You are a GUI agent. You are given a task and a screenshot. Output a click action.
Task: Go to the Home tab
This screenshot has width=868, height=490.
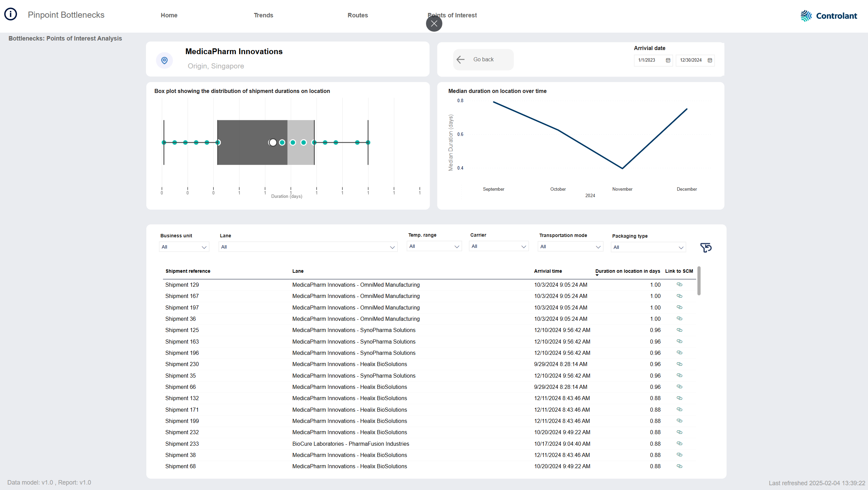click(x=169, y=15)
